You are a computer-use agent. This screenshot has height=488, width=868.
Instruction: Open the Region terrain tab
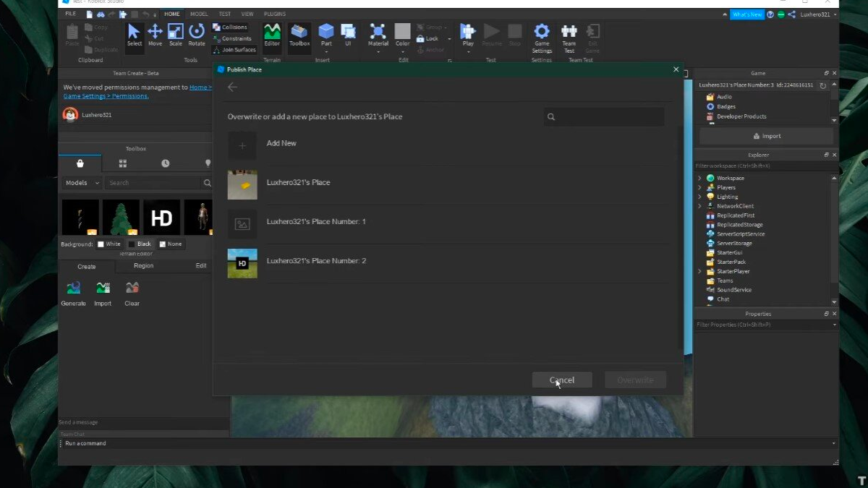pos(143,266)
